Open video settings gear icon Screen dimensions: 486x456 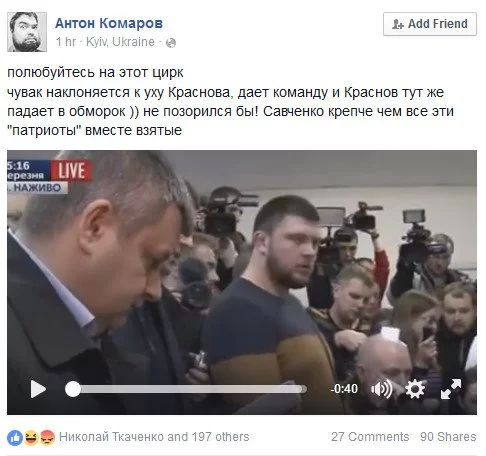pyautogui.click(x=415, y=389)
